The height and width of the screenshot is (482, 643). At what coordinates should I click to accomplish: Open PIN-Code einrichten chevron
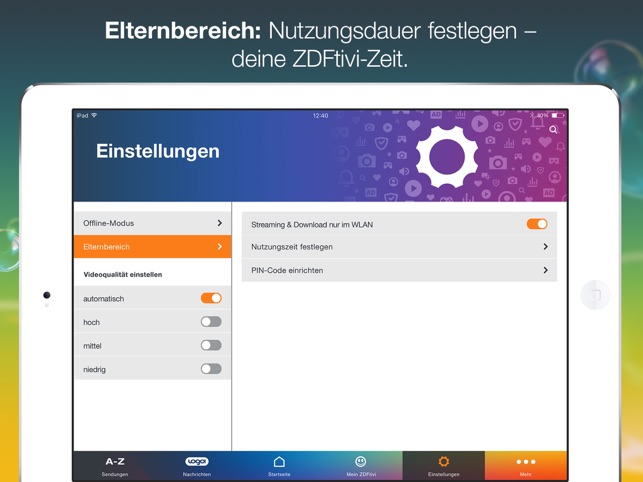click(x=545, y=270)
